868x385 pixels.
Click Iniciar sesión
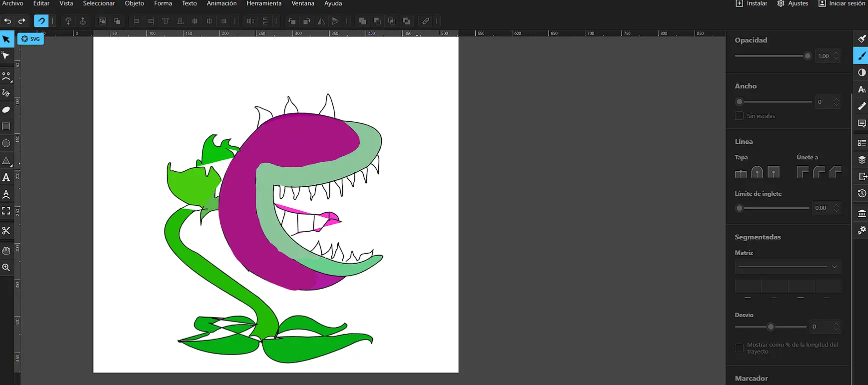[842, 3]
